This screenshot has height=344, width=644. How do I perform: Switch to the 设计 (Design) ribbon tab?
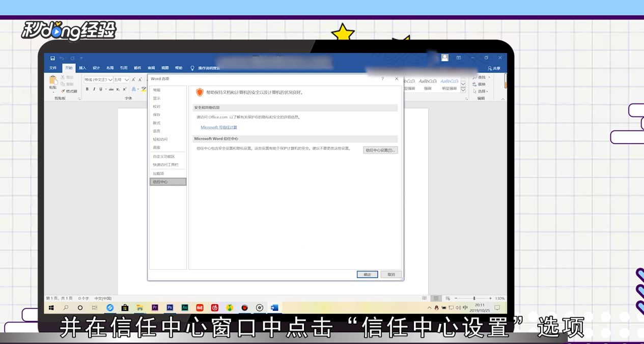coord(96,68)
